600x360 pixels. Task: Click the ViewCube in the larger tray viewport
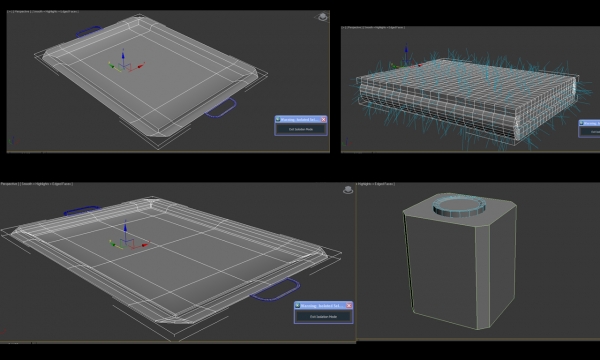pos(348,190)
